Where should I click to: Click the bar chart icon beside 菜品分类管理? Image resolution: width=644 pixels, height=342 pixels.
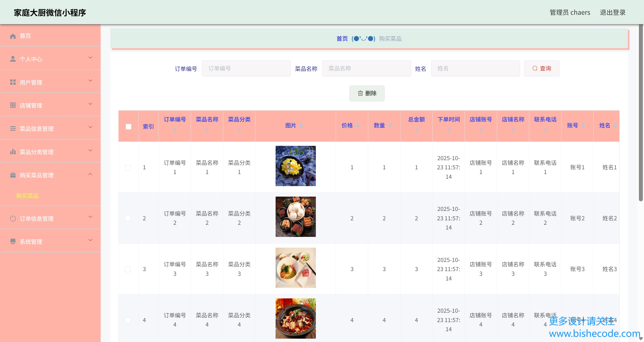(x=13, y=152)
